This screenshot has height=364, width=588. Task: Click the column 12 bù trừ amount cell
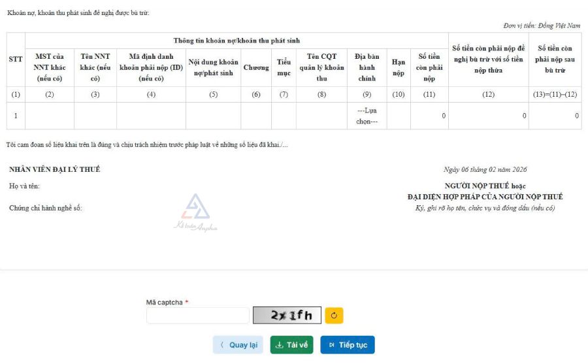pos(488,116)
